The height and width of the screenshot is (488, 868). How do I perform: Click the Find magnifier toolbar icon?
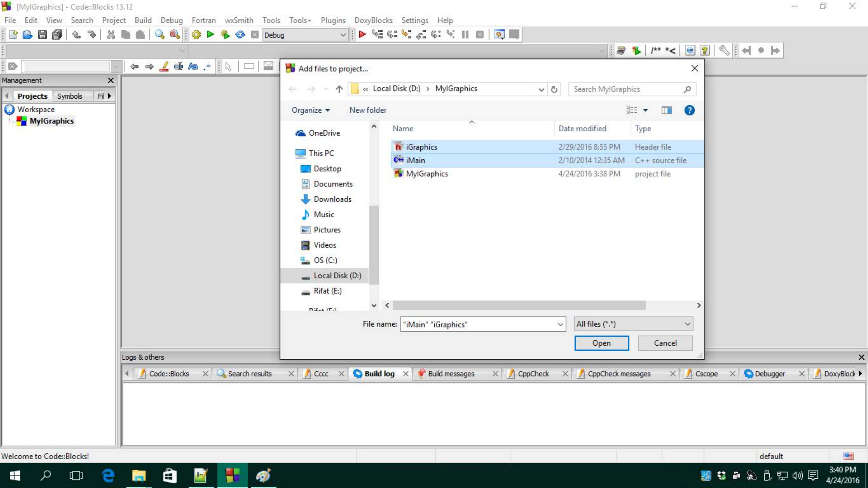pyautogui.click(x=159, y=35)
